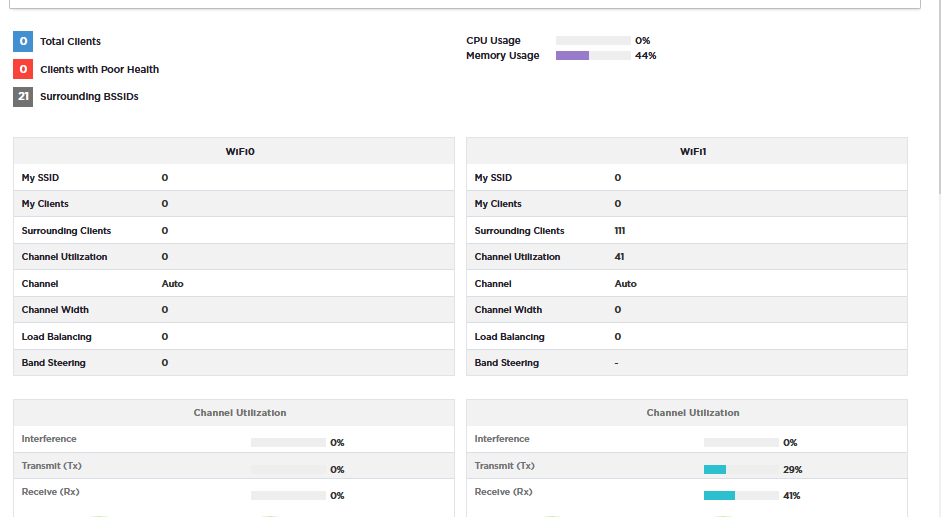Click the right Channel Utilization panel header
Viewport: 941px width, 517px height.
[x=687, y=413]
